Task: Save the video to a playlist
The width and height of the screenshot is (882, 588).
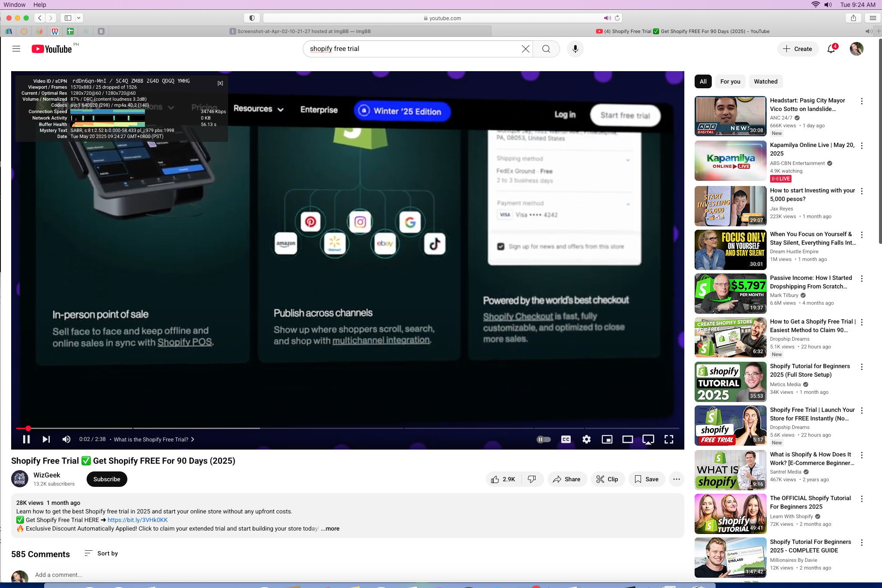Action: tap(647, 479)
